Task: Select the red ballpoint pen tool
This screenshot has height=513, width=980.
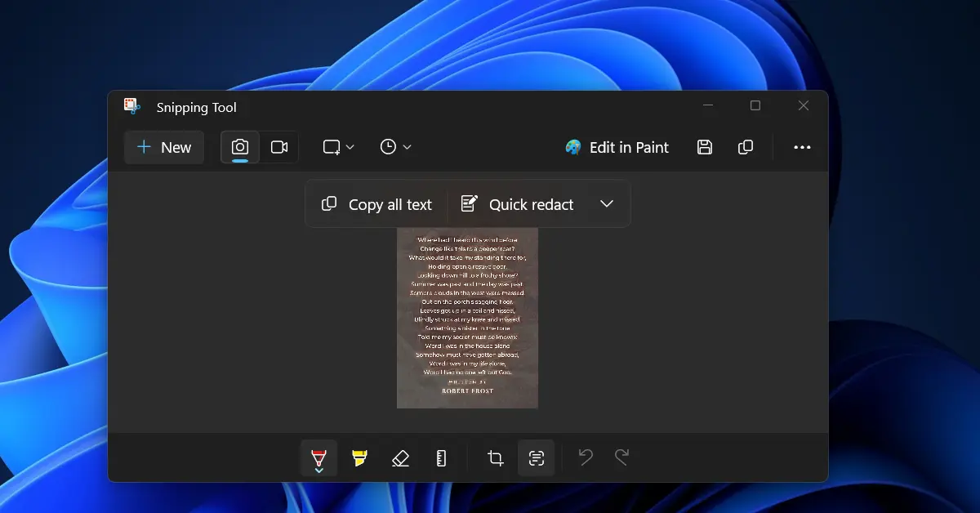Action: click(318, 454)
